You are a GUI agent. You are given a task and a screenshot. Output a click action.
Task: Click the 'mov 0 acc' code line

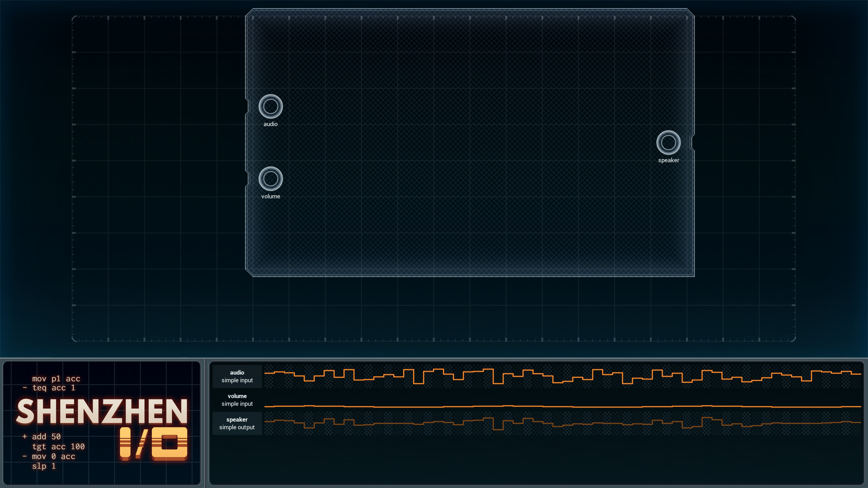coord(53,456)
